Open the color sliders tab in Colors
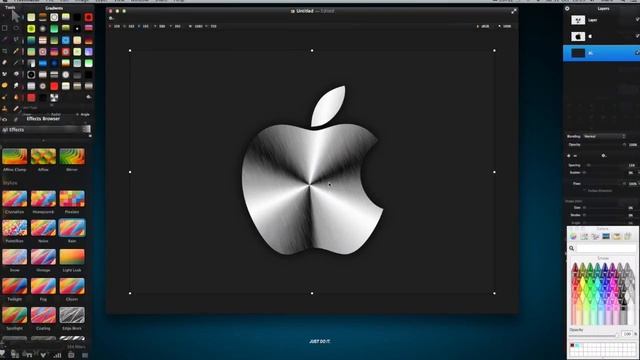640x360 pixels. pos(584,236)
